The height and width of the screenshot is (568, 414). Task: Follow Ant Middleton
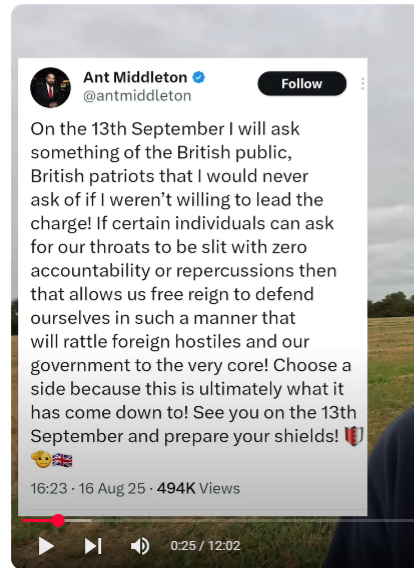click(302, 84)
